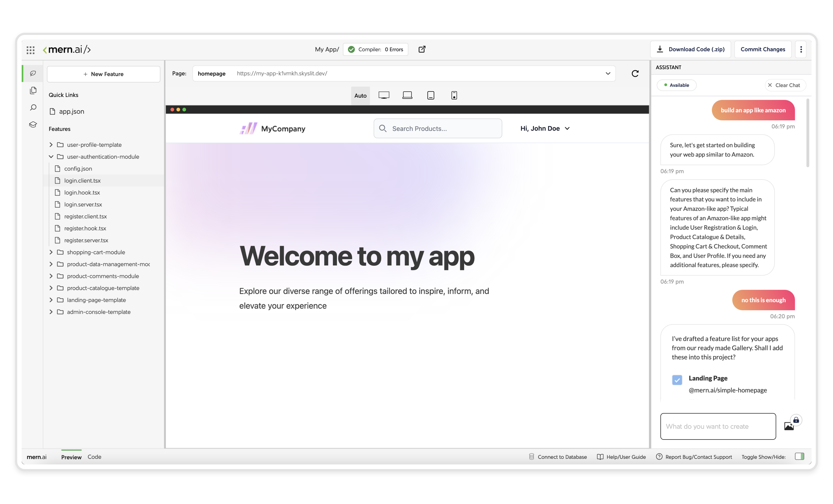Switch preview to desktop monitor view
The image size is (833, 504).
coord(384,95)
